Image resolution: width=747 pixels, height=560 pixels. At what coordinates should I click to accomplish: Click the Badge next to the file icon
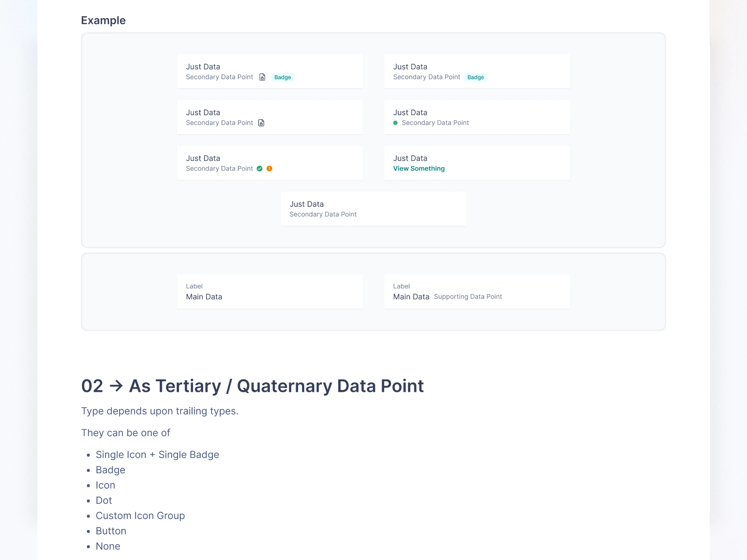(x=282, y=77)
